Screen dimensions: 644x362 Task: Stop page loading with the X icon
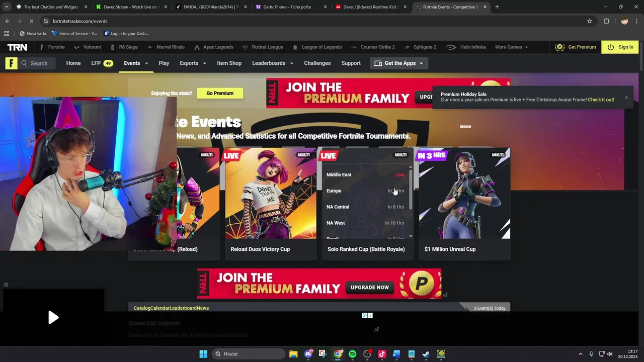pos(31,21)
